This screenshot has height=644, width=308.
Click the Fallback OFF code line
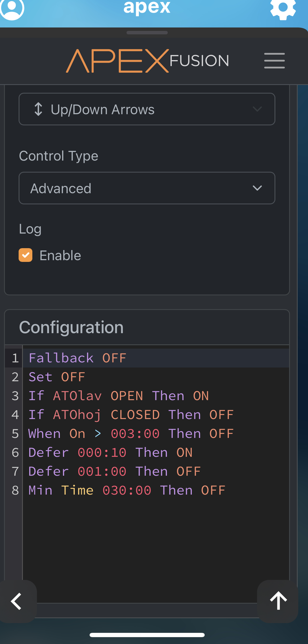point(77,358)
